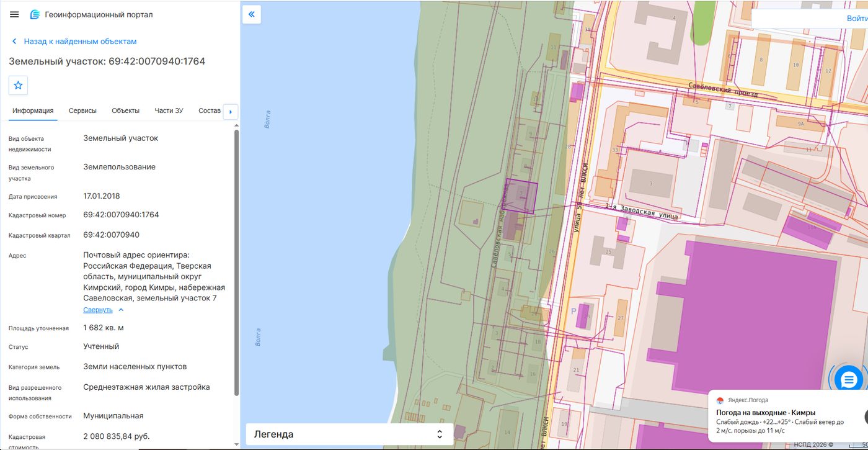Click the parking P marker on map
Viewport: 868px width, 450px height.
[x=573, y=312]
